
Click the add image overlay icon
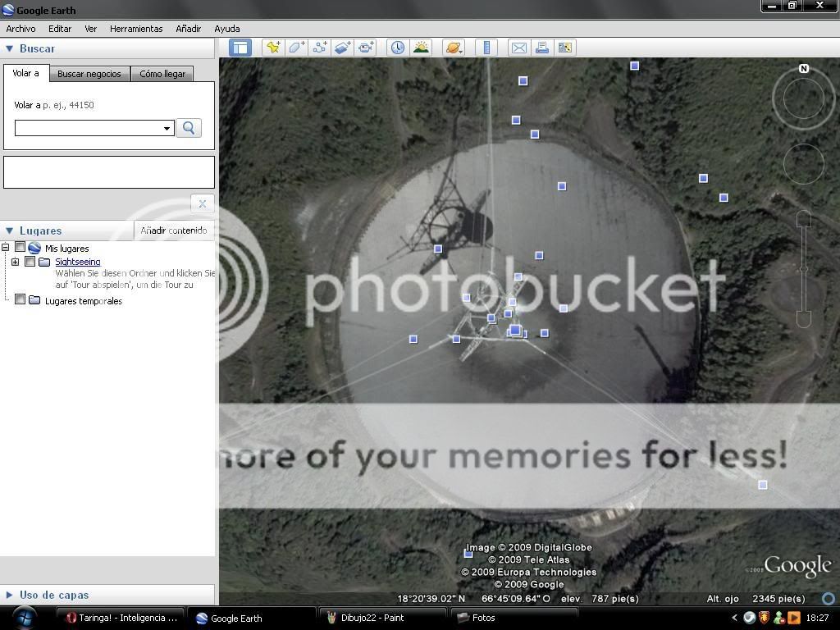click(343, 48)
